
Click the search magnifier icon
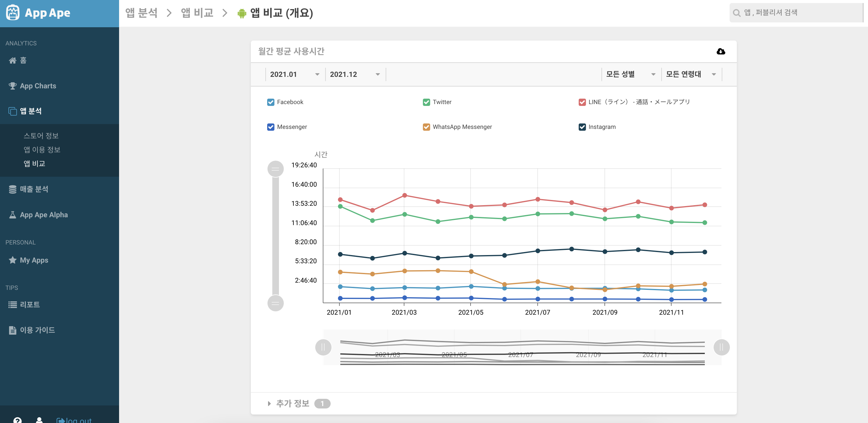click(737, 13)
